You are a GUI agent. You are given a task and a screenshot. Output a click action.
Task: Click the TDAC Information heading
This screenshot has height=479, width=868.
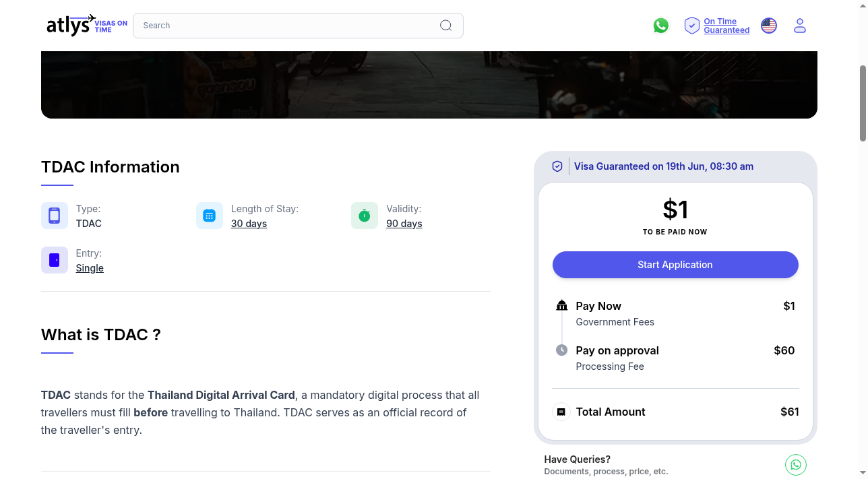(x=111, y=167)
